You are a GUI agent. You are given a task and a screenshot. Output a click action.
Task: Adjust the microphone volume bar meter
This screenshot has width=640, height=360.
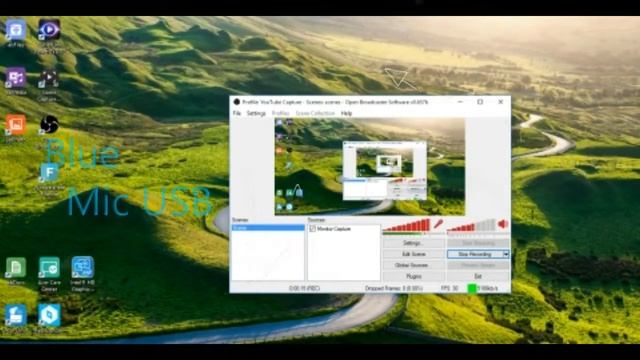pos(407,225)
